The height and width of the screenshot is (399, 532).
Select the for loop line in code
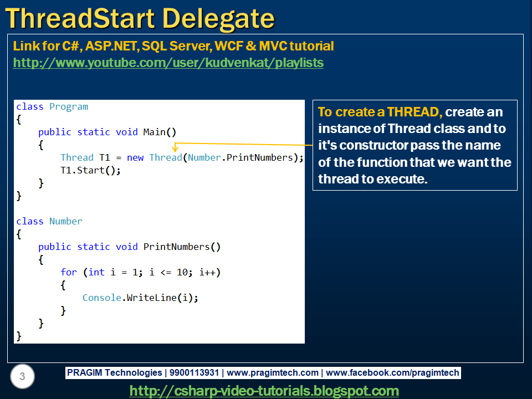click(x=141, y=272)
